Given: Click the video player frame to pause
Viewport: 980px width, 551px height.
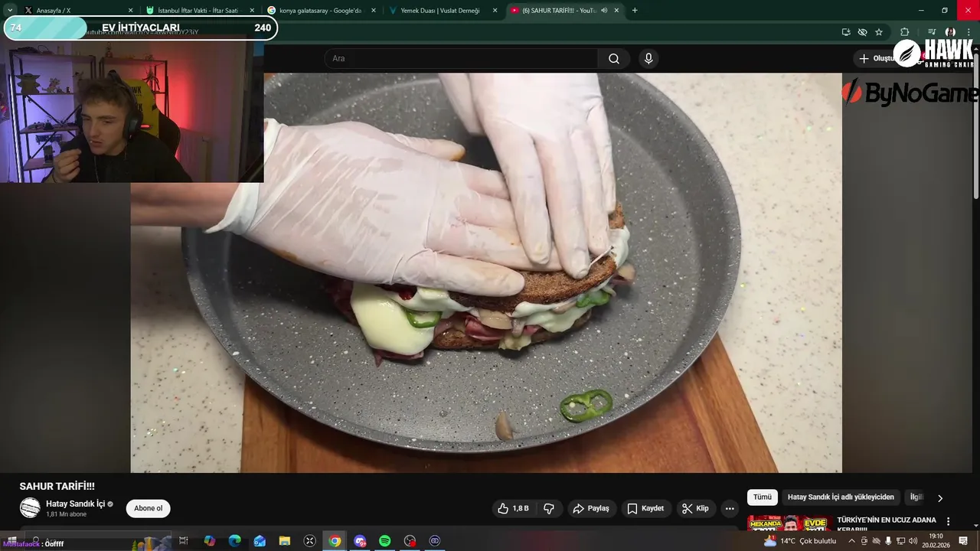Looking at the screenshot, I should pyautogui.click(x=486, y=273).
